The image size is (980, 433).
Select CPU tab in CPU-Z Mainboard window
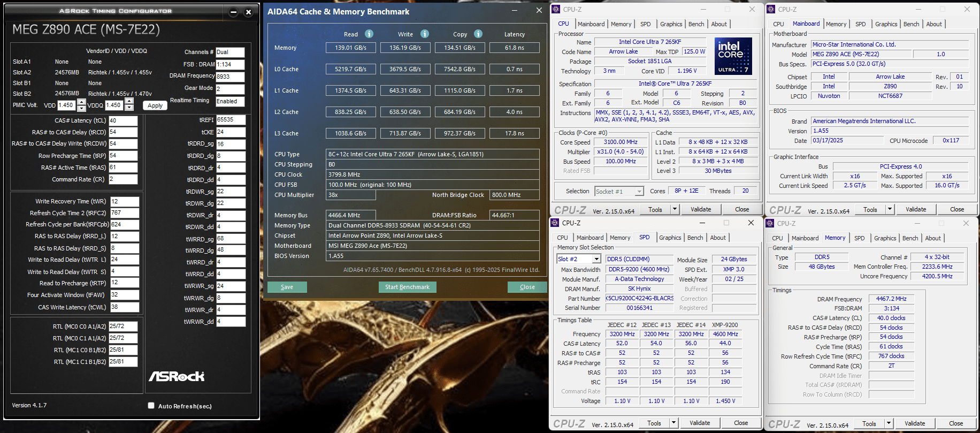coord(778,24)
